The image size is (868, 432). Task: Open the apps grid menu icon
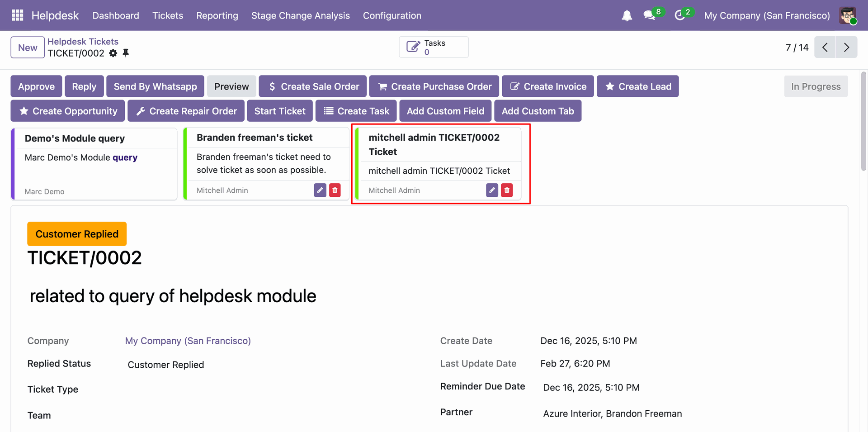(17, 15)
